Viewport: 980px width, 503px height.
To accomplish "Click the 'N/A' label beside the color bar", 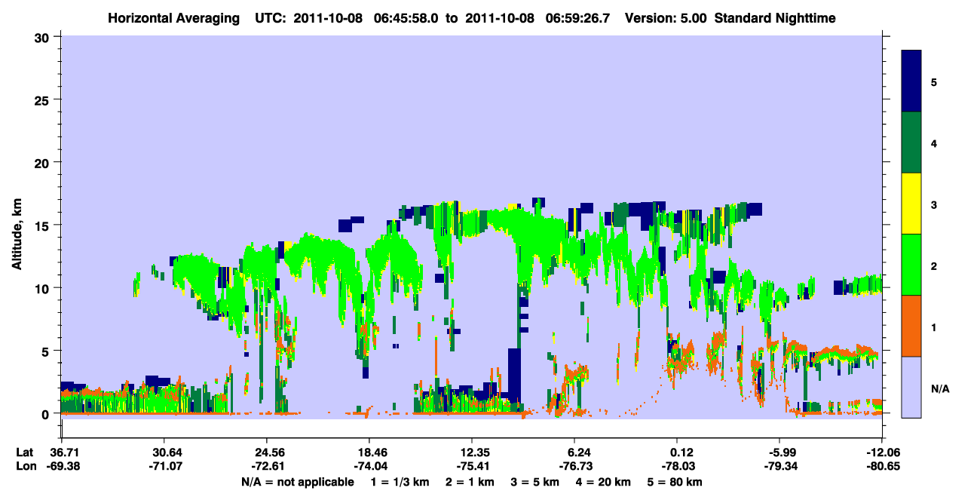I will (940, 388).
